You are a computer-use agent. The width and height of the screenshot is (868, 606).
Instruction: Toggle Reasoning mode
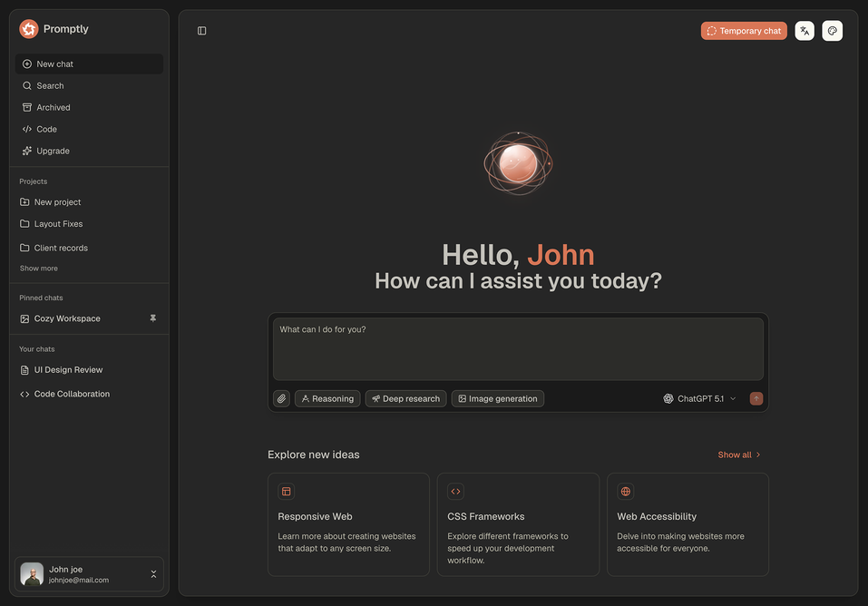point(327,399)
